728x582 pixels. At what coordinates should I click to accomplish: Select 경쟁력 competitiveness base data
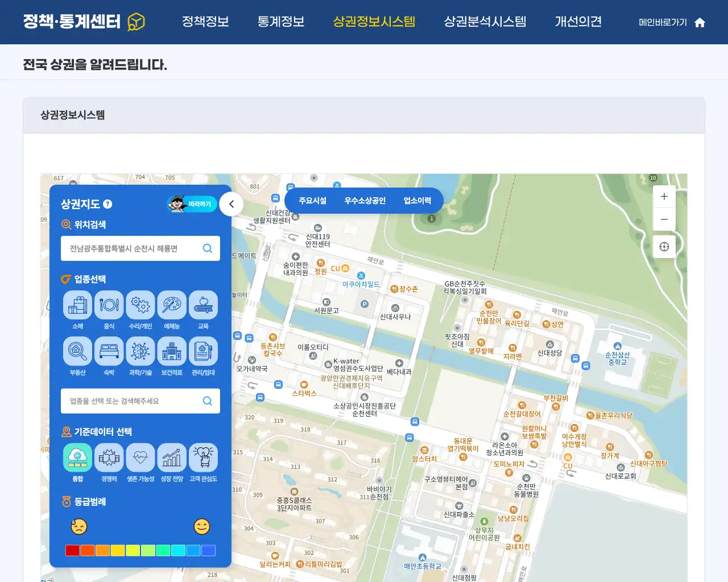click(x=109, y=458)
